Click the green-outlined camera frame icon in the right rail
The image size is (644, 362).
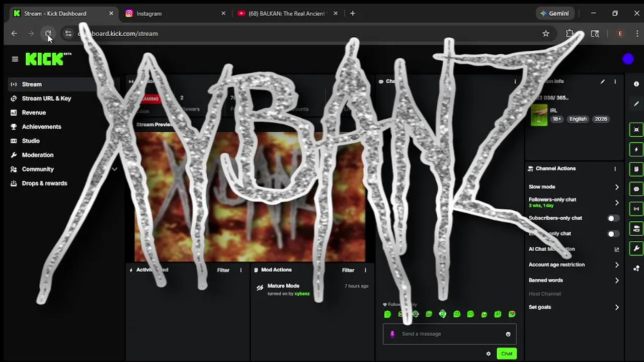(636, 130)
